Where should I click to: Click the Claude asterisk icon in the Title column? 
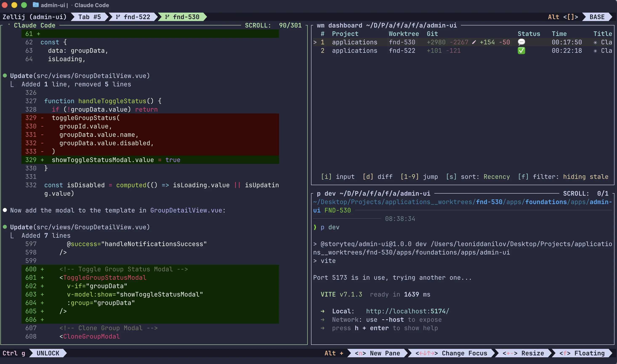[x=595, y=42]
